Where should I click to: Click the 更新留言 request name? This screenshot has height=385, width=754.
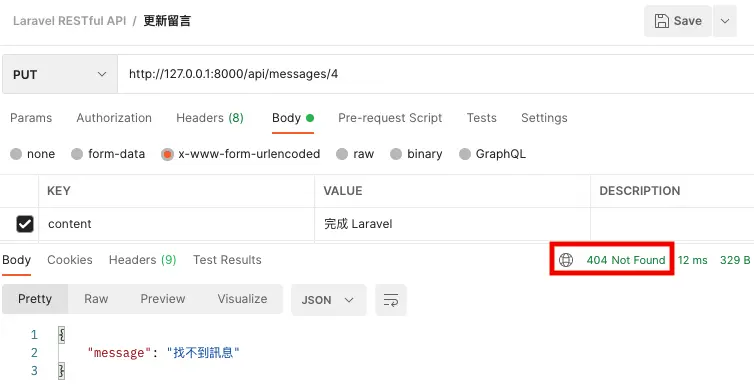[167, 21]
